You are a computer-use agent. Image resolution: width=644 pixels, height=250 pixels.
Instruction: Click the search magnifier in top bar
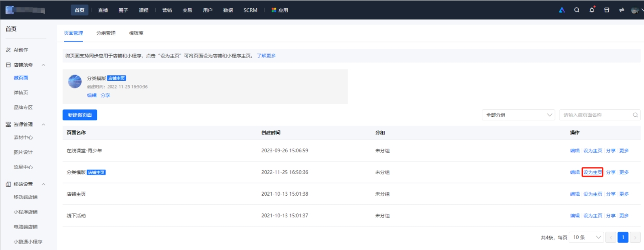tap(577, 10)
